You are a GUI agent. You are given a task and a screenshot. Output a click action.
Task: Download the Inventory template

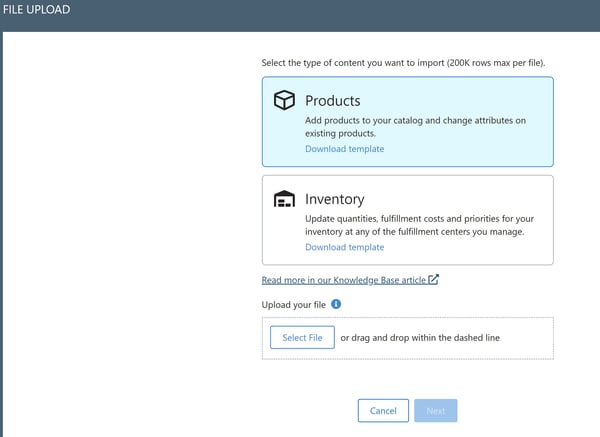click(x=344, y=247)
